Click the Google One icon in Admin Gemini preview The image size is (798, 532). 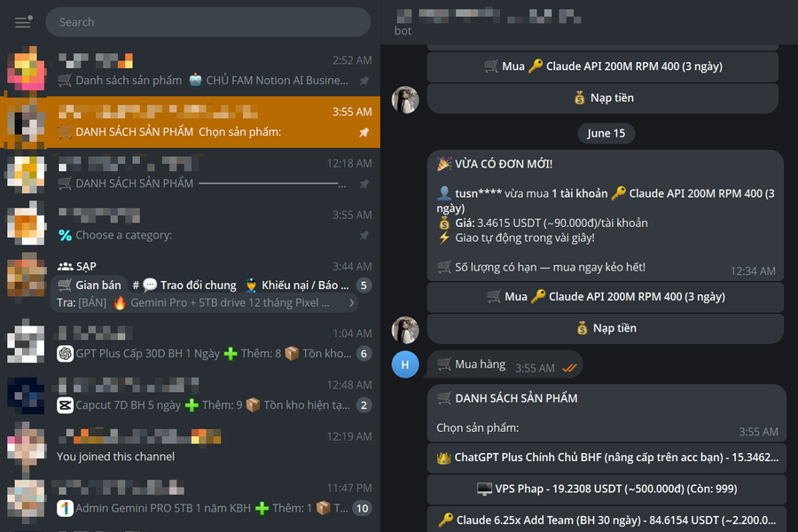pyautogui.click(x=65, y=508)
